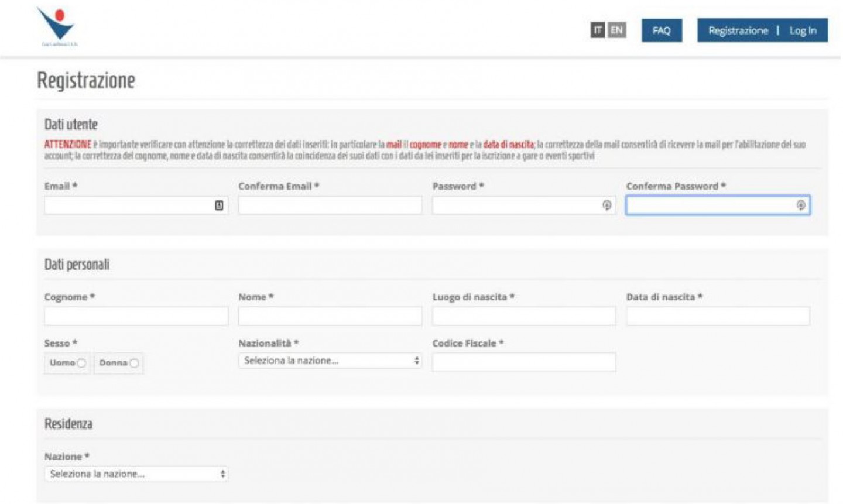This screenshot has width=843, height=504.
Task: Switch language to EN
Action: pos(616,30)
